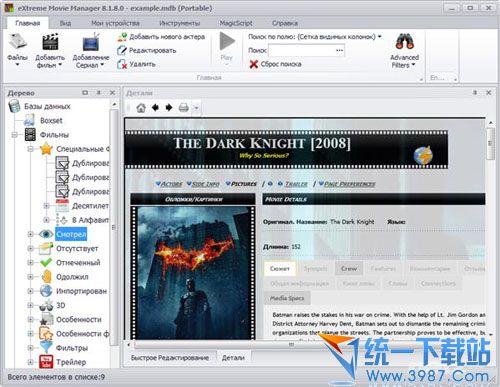Screen dimensions: 500x387
Task: Select Boxset tree item
Action: click(x=44, y=120)
